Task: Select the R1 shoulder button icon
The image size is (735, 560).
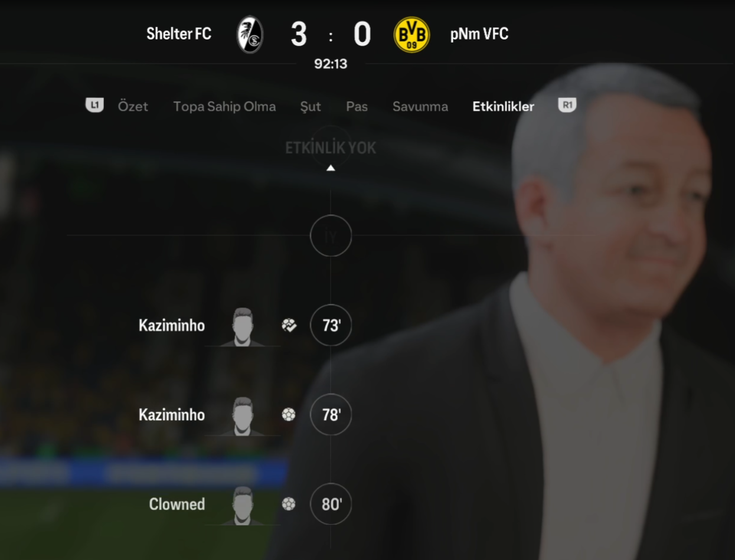Action: tap(567, 106)
